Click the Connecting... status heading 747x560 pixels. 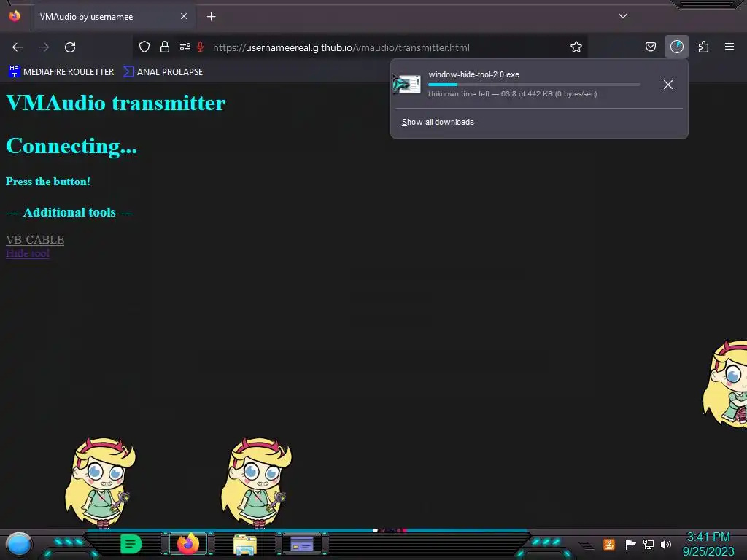click(71, 146)
